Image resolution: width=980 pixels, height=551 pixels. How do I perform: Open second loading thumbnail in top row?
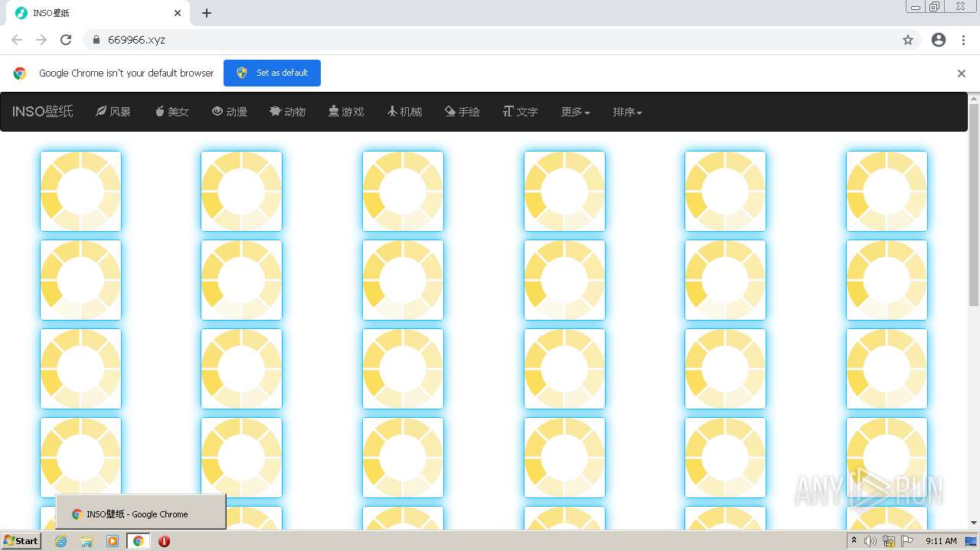coord(241,191)
